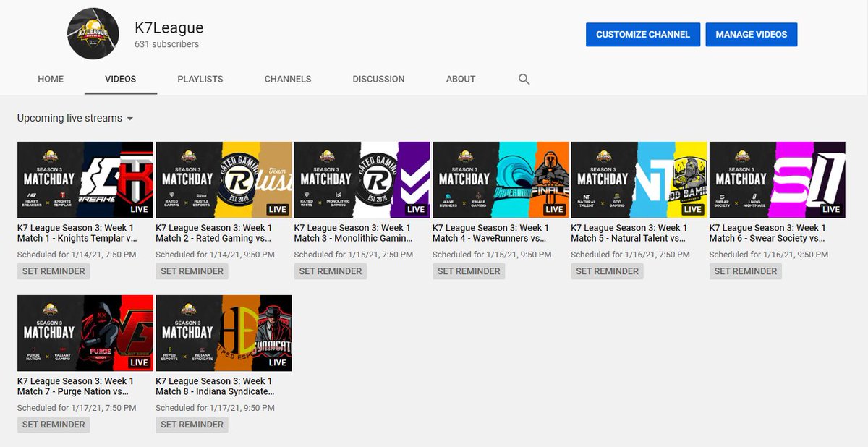The image size is (868, 447).
Task: Click "Scheduled for 1/17/21, 9:50 PM" text
Action: 215,408
